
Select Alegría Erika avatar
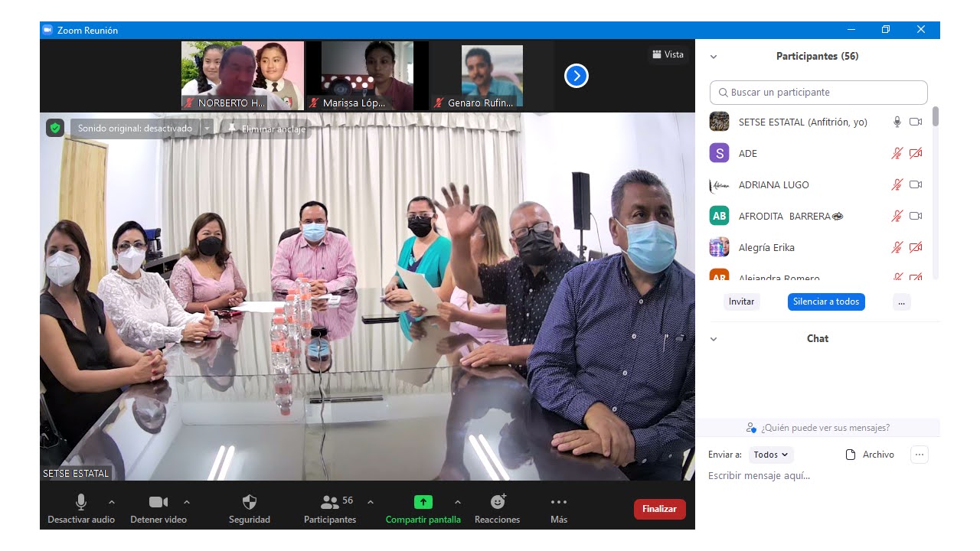pos(719,247)
